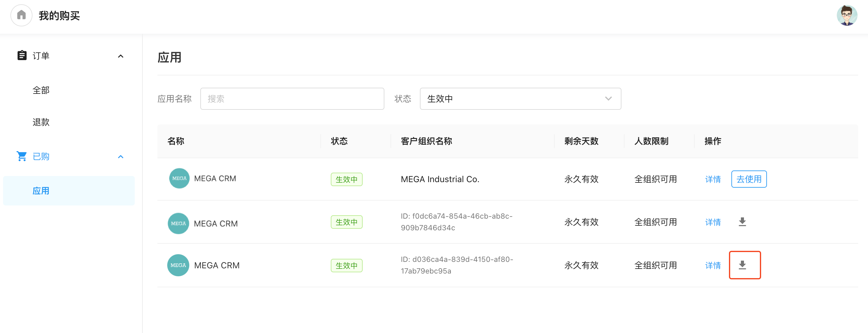Click first MEGA CRM app logo

(179, 178)
